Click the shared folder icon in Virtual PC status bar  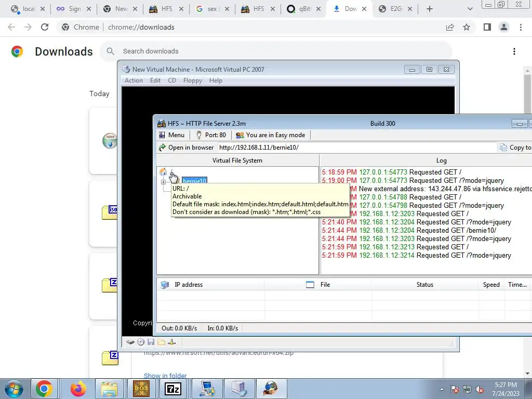(x=162, y=342)
